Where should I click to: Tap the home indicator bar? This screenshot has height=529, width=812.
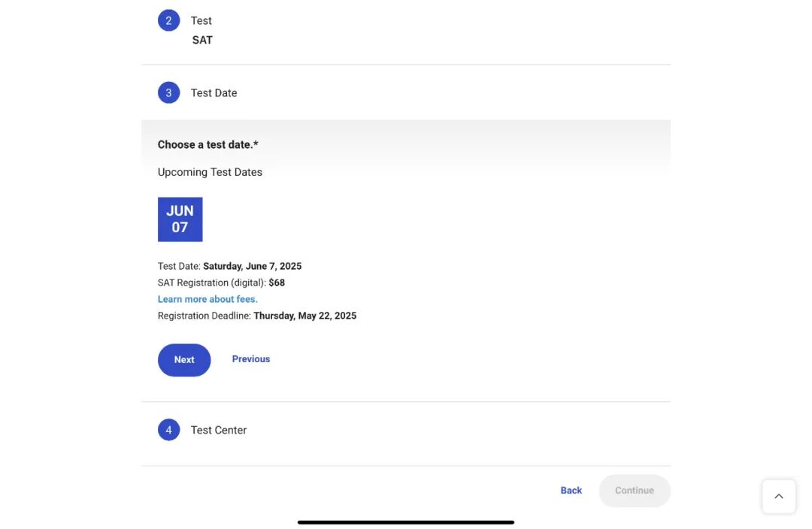(406, 522)
